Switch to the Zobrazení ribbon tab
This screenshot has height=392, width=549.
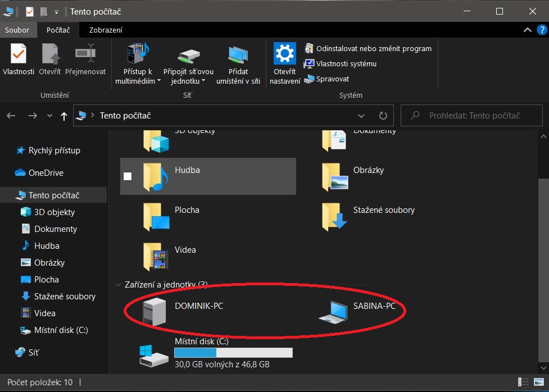point(106,30)
